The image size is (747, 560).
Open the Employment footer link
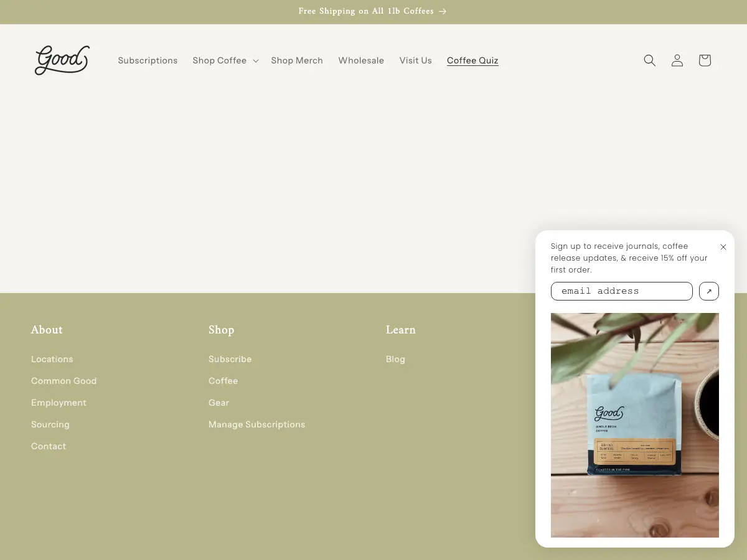tap(59, 403)
